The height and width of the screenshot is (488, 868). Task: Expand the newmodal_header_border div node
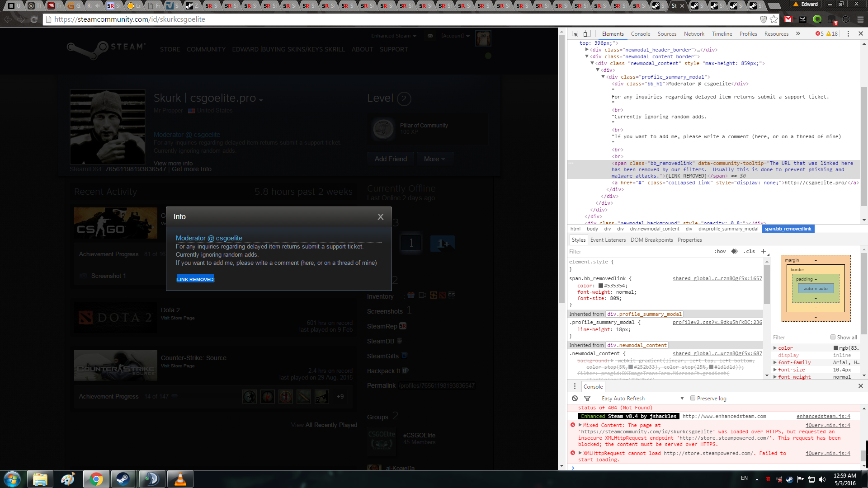point(587,50)
